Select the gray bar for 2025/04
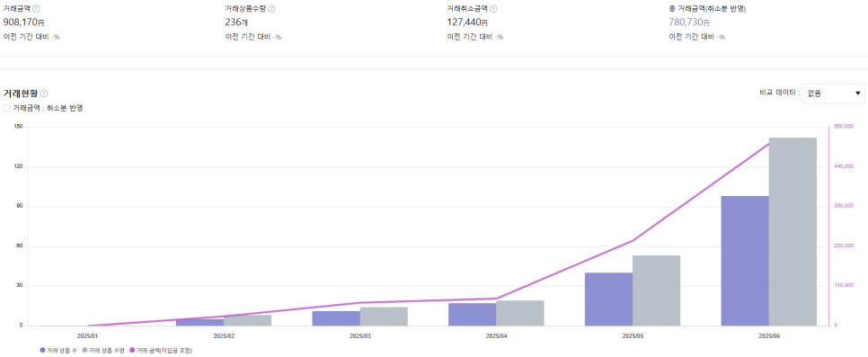Image resolution: width=868 pixels, height=357 pixels. click(519, 313)
